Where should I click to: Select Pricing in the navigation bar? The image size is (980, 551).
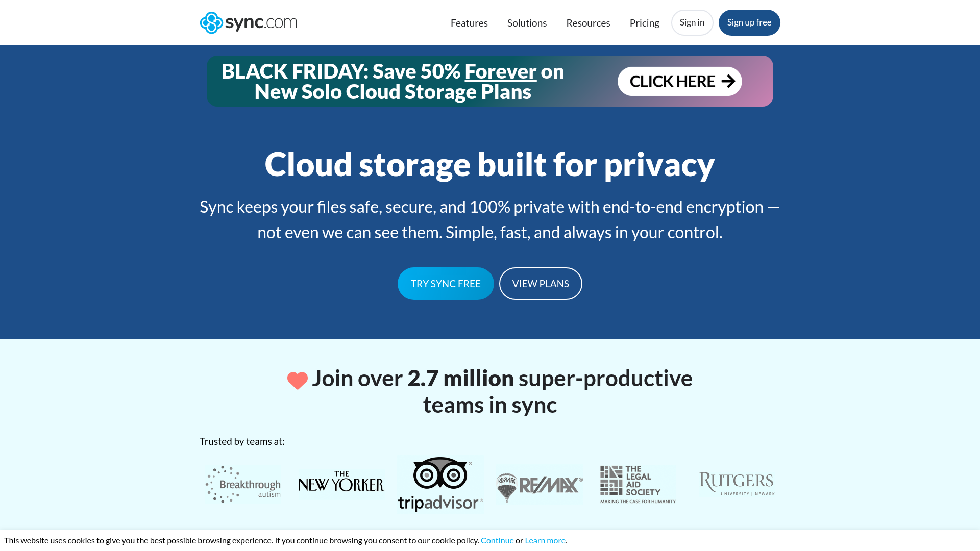pos(644,22)
